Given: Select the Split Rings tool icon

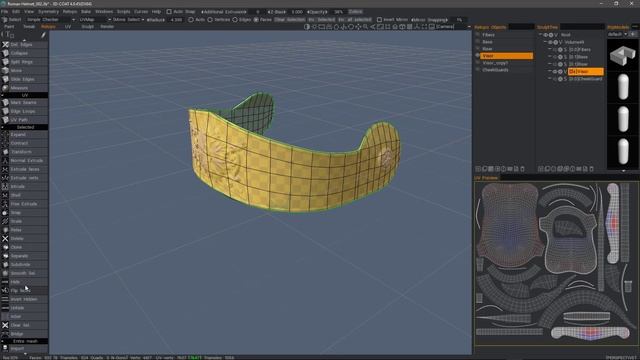Looking at the screenshot, I should [5, 62].
